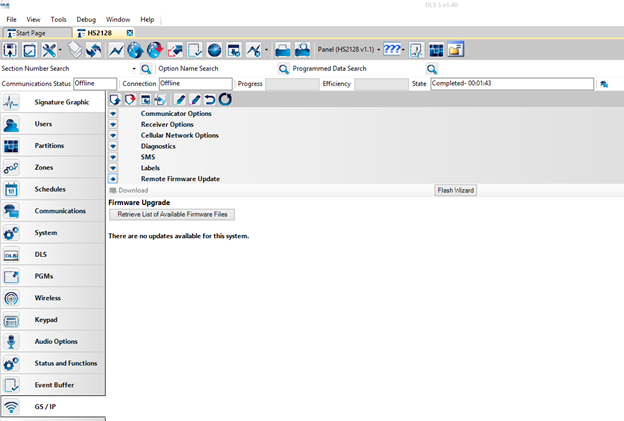Click the Flash Wizard button

click(x=455, y=190)
